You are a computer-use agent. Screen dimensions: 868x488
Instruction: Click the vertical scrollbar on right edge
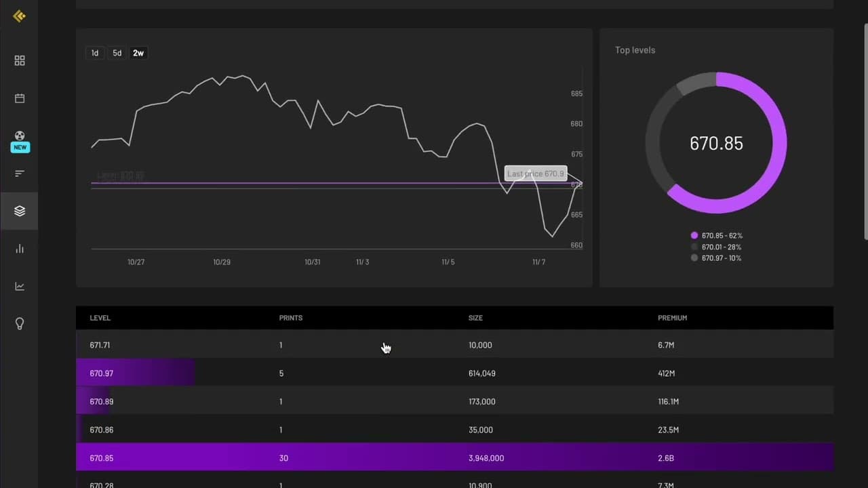865,131
